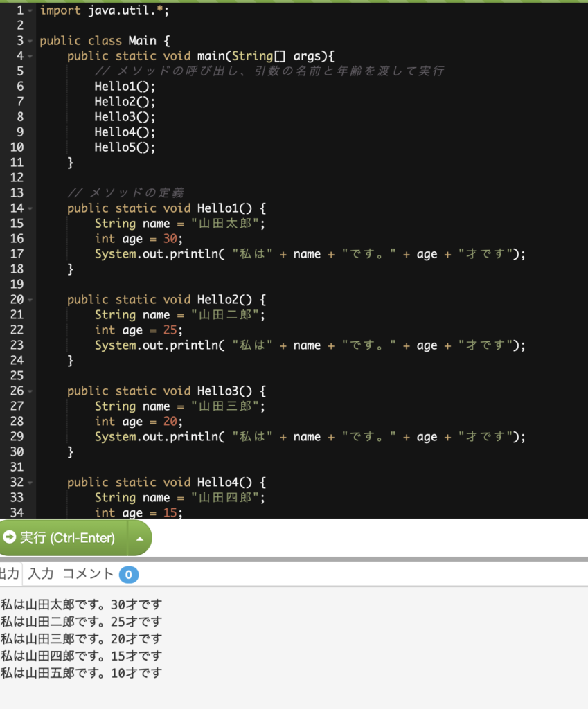This screenshot has width=588, height=709.
Task: Click line number 19 in the gutter
Action: [x=17, y=284]
